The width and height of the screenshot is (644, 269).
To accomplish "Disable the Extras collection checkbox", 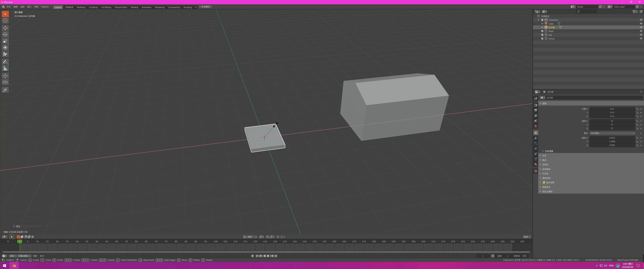I will (x=542, y=39).
